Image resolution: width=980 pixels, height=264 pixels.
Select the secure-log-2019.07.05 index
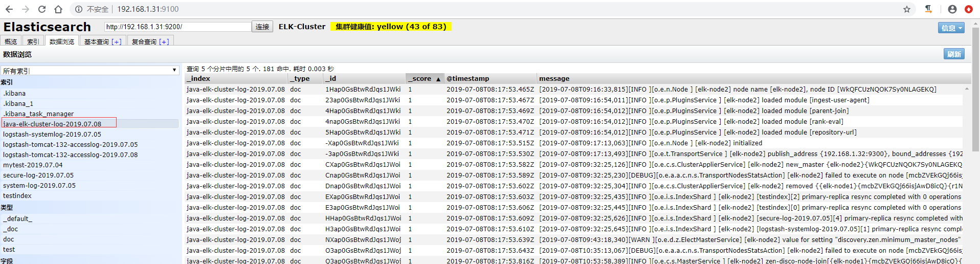click(x=90, y=175)
